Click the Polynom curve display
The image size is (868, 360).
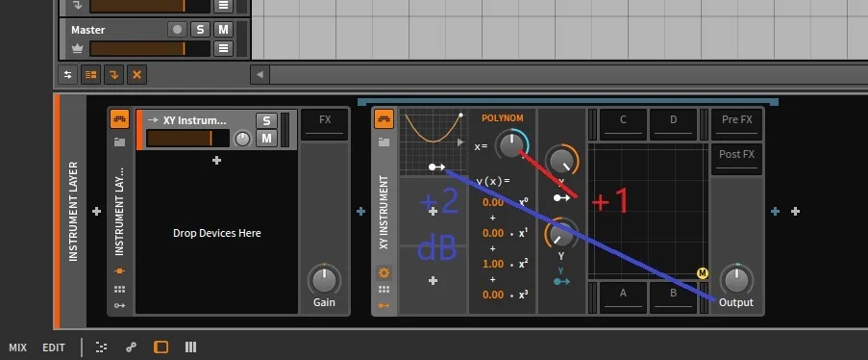click(x=433, y=142)
